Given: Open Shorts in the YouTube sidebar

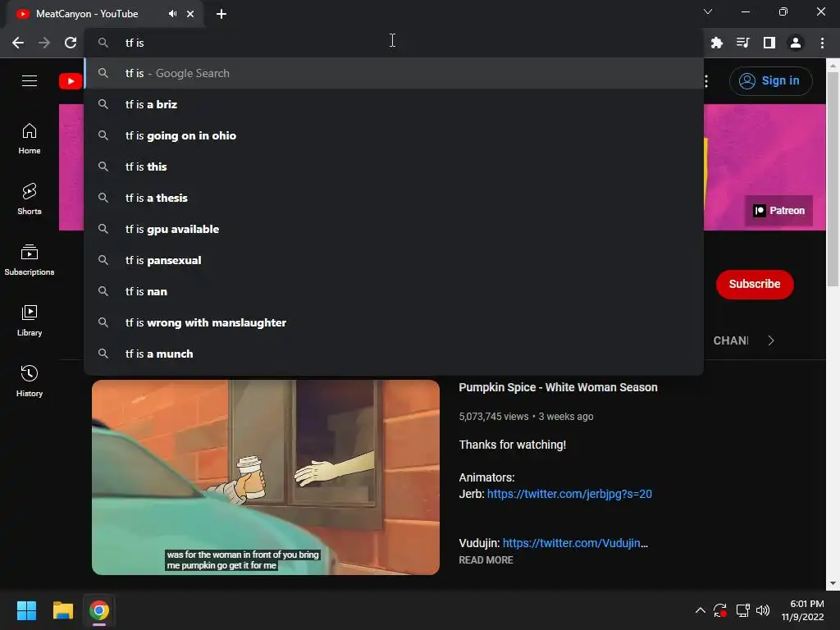Looking at the screenshot, I should (x=30, y=199).
